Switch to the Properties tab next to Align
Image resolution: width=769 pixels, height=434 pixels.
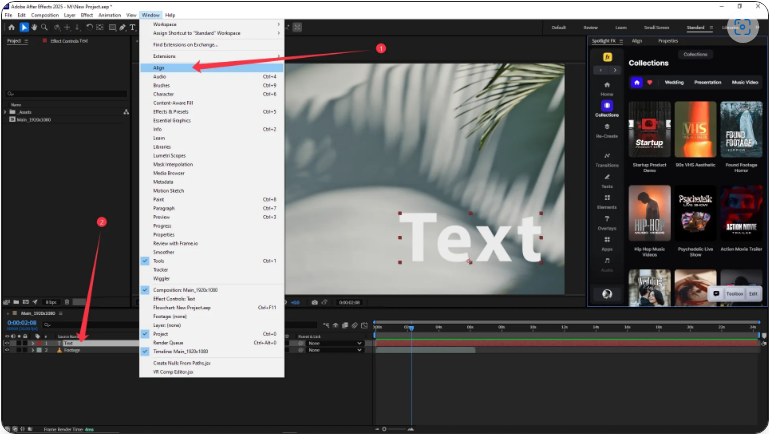[668, 41]
